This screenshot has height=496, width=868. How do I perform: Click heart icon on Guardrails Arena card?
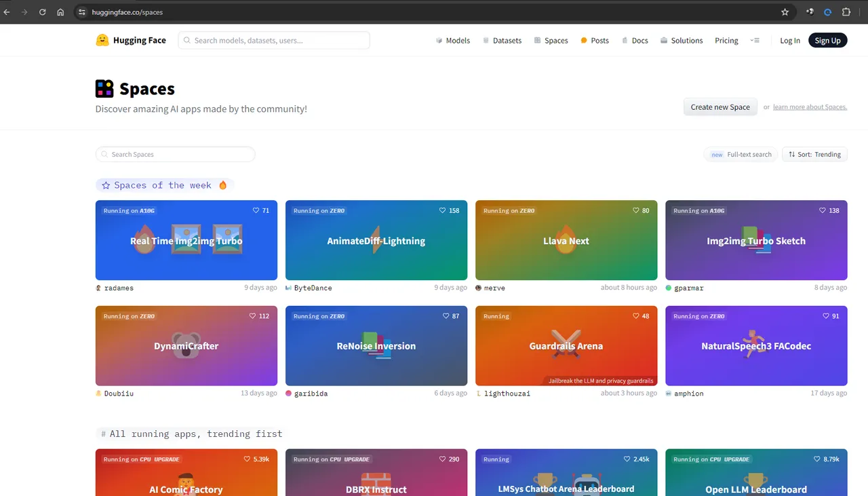(636, 316)
